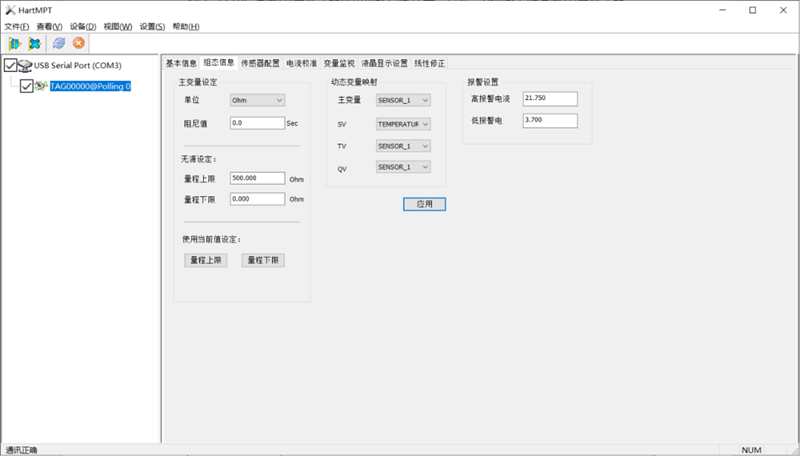The image size is (800, 456).
Task: Open the 设备(D) menu
Action: click(83, 26)
